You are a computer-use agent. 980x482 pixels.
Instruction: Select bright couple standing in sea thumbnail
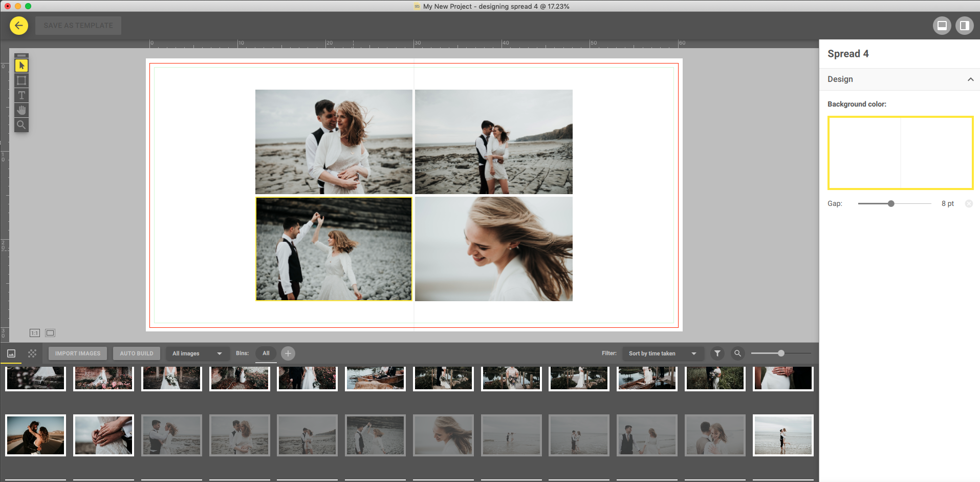(x=783, y=435)
